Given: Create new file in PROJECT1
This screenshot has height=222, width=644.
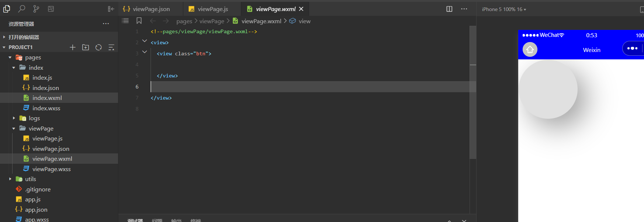Looking at the screenshot, I should point(73,47).
